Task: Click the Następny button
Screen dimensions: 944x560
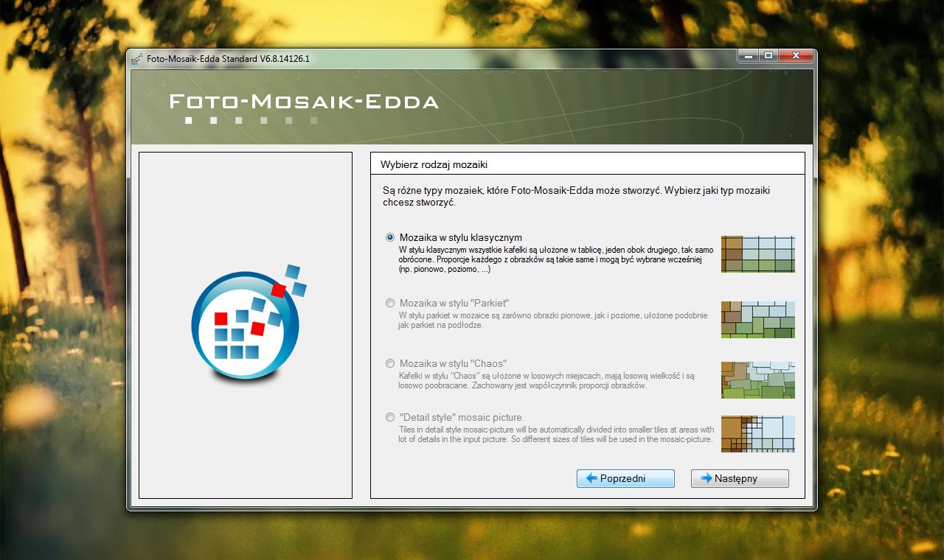Action: [x=740, y=478]
